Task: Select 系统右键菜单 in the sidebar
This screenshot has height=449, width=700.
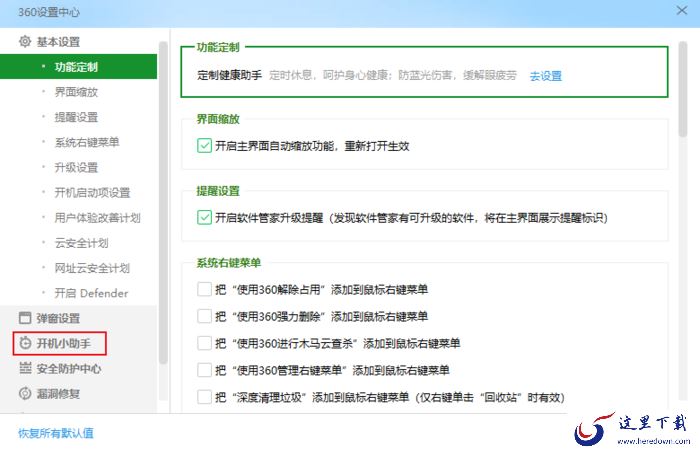Action: 87,142
